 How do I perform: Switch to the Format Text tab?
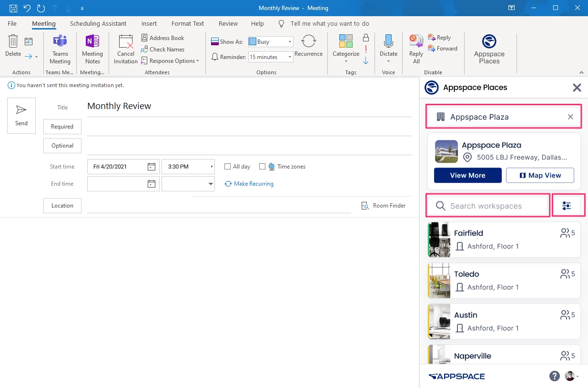click(188, 23)
